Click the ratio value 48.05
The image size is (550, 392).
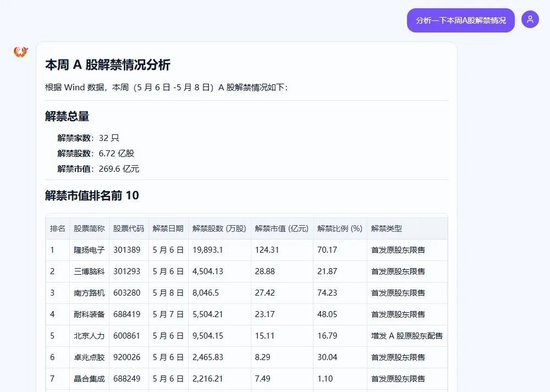click(327, 314)
